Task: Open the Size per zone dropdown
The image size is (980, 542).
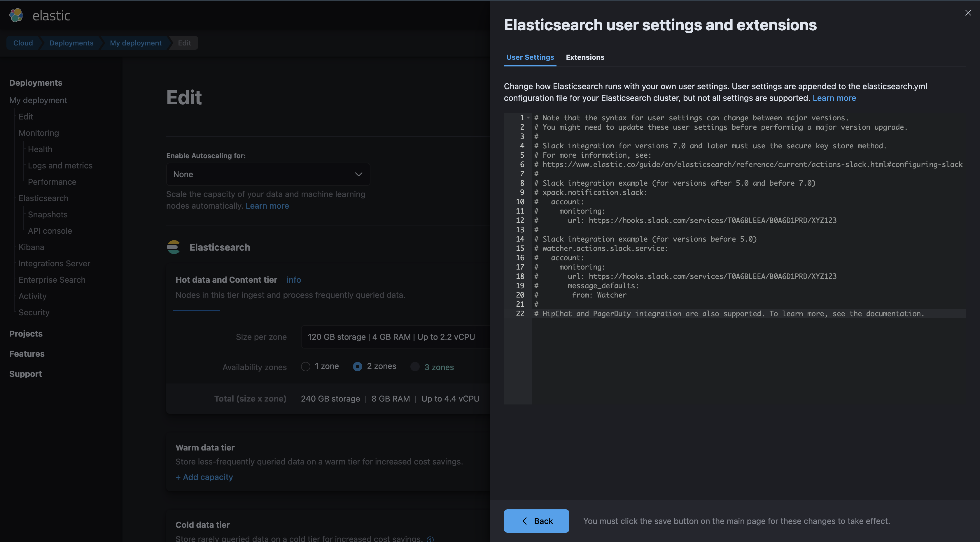Action: 395,337
